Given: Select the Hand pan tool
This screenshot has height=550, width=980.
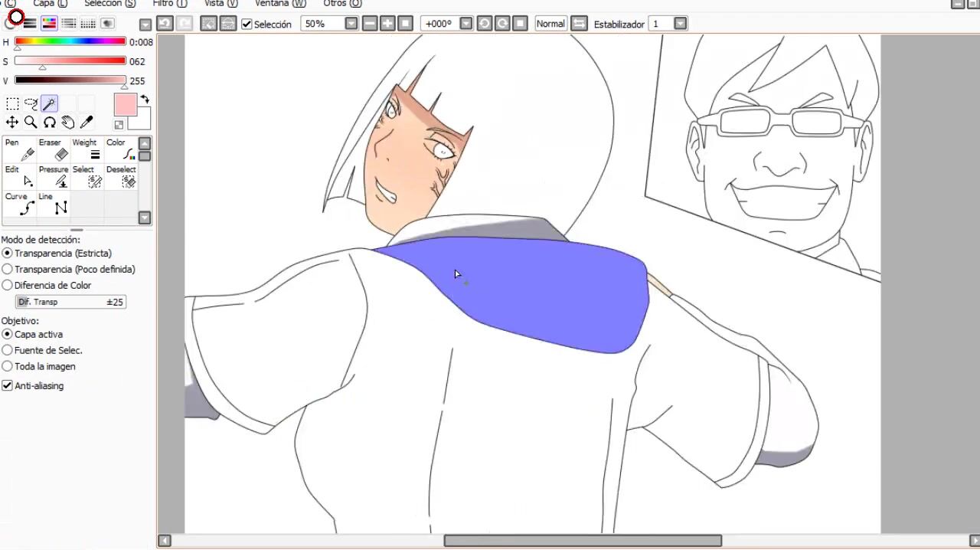Looking at the screenshot, I should [x=68, y=123].
